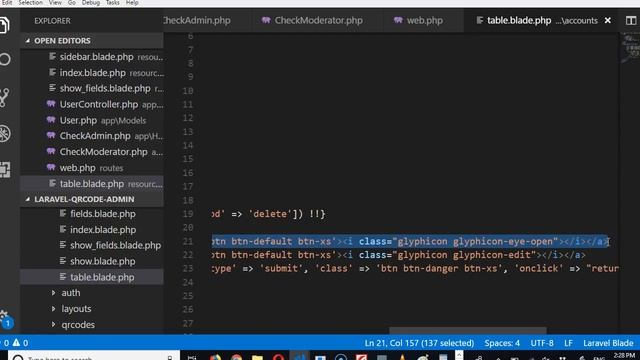This screenshot has width=640, height=360.
Task: Open CheckModerator.php in open editors list
Action: click(92, 152)
